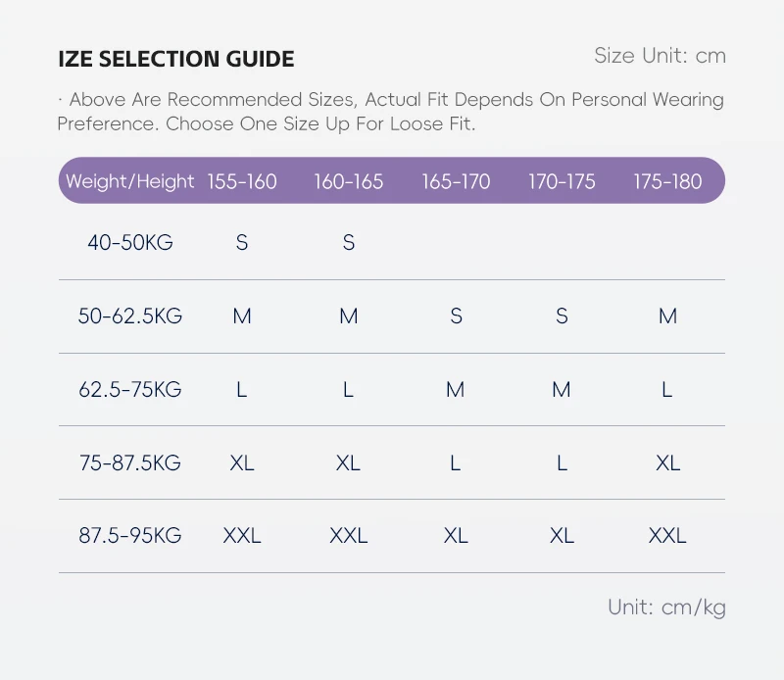Screen dimensions: 784x680
Task: Select the 155-160 height column header
Action: point(242,181)
